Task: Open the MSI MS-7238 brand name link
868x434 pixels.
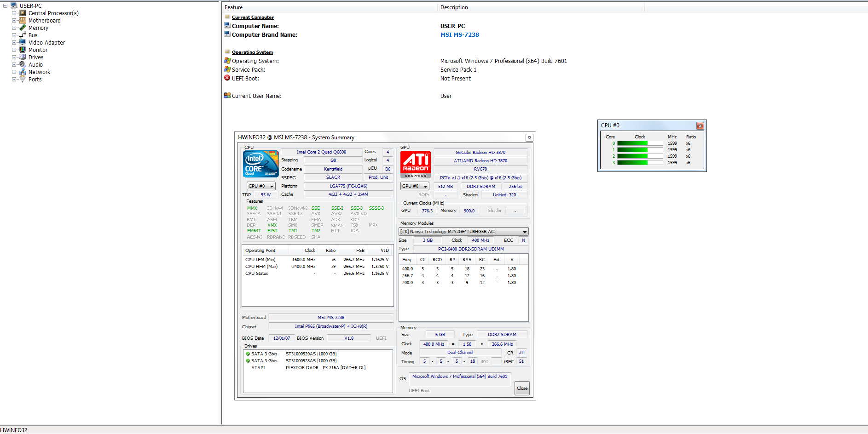Action: [459, 34]
